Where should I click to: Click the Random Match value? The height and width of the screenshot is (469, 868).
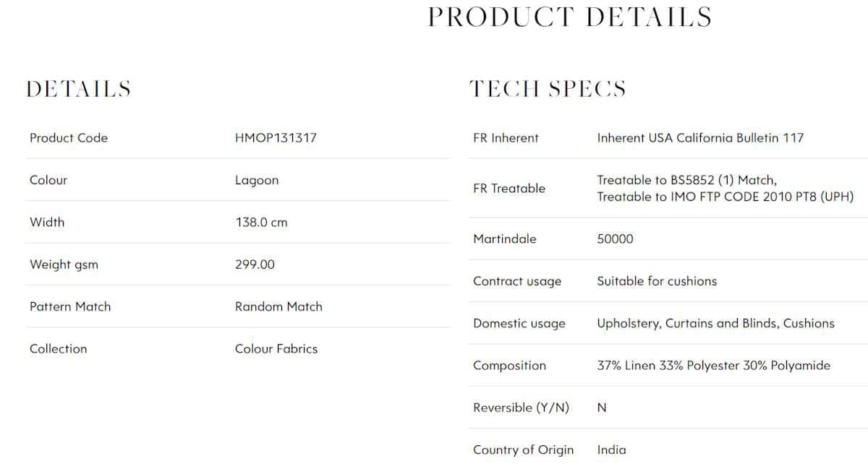278,306
